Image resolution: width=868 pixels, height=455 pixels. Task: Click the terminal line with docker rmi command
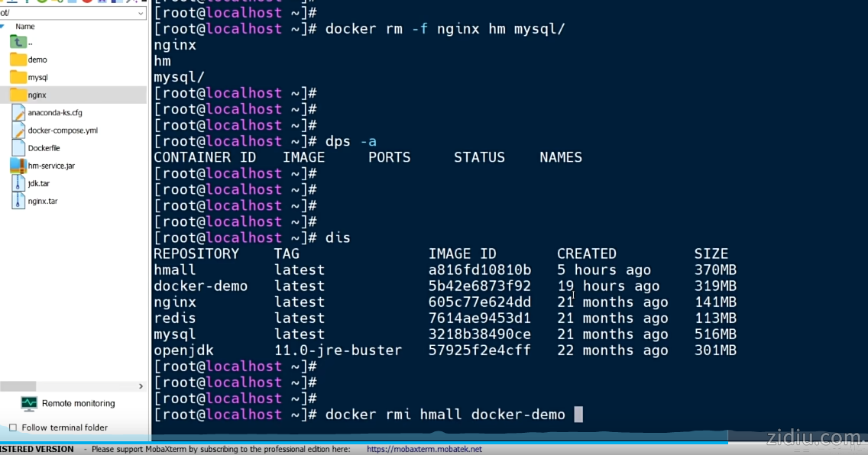click(443, 415)
